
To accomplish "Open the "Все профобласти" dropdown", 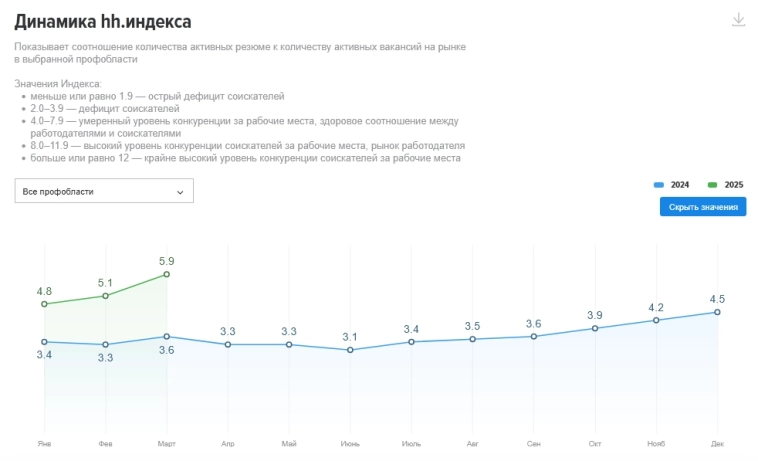I will 104,191.
